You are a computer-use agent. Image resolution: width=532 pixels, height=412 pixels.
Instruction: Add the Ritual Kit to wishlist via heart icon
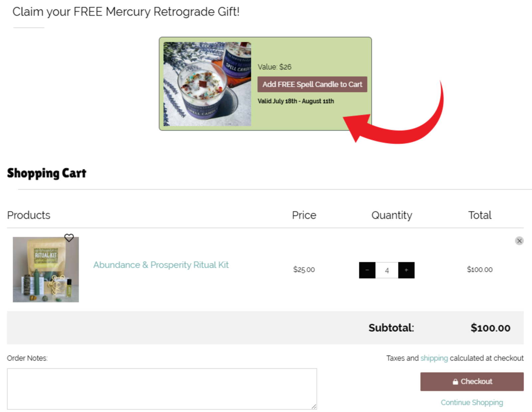click(69, 238)
